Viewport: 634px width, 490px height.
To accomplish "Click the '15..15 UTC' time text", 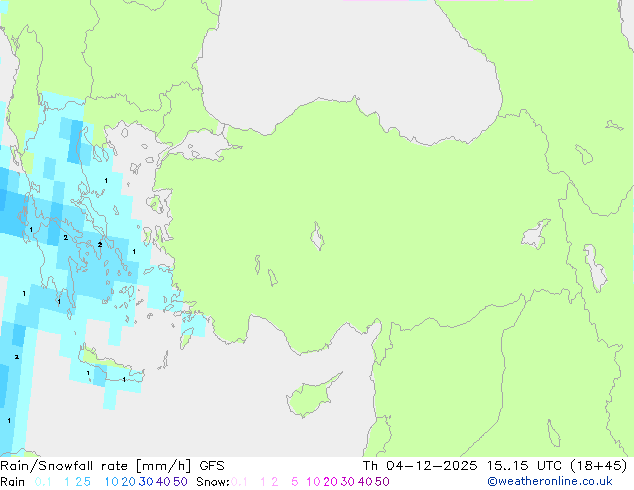I will [x=524, y=466].
